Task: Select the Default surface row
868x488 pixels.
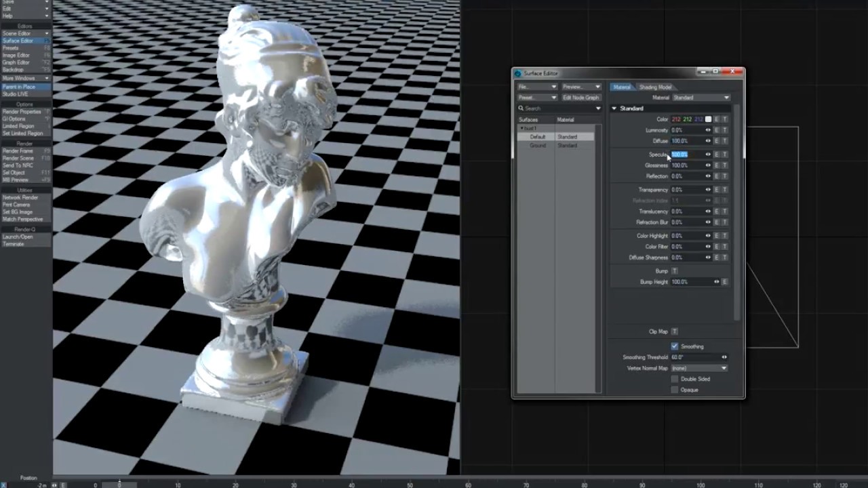Action: pos(556,137)
